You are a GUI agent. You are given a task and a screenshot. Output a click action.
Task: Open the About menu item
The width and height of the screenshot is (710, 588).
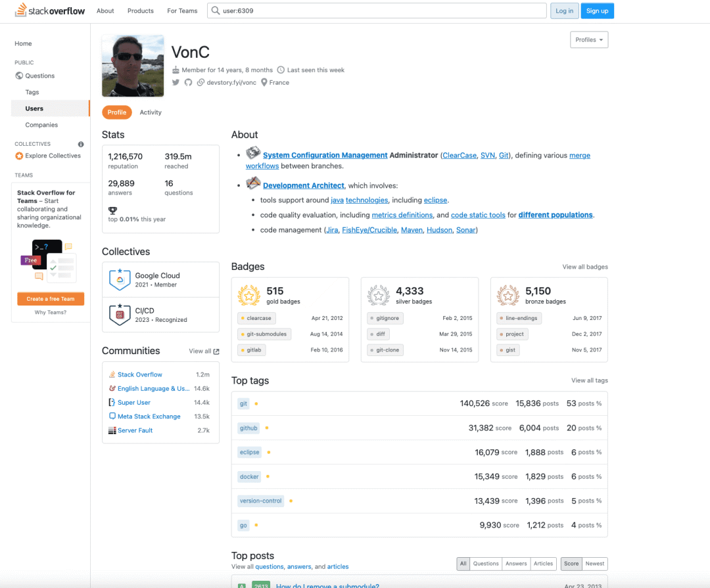[x=105, y=11]
